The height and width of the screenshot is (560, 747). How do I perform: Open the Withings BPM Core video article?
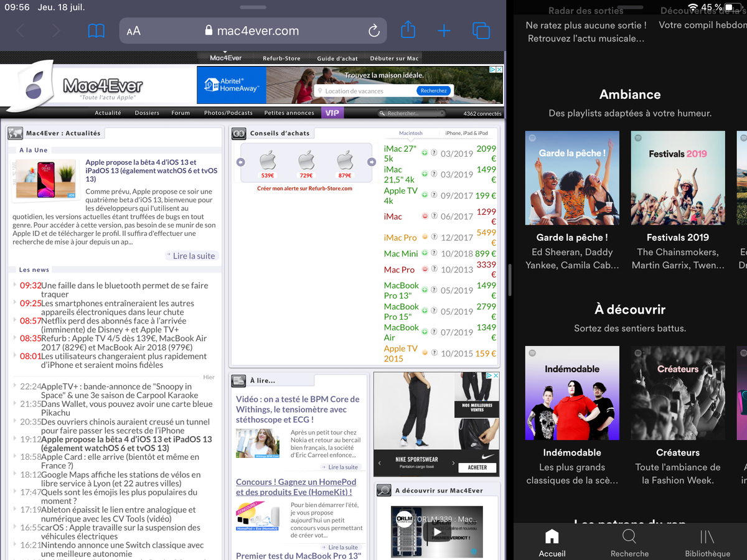[x=298, y=409]
